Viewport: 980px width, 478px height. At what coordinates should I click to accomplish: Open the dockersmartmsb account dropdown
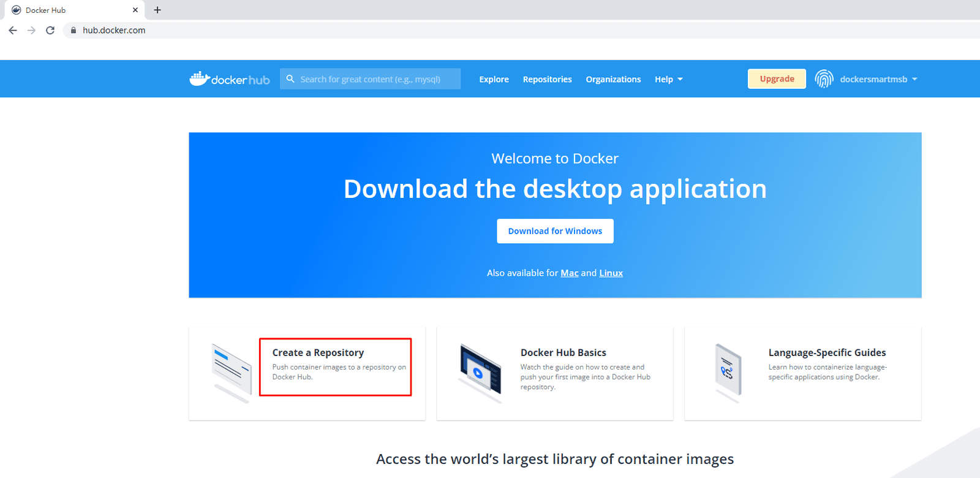[x=878, y=79]
